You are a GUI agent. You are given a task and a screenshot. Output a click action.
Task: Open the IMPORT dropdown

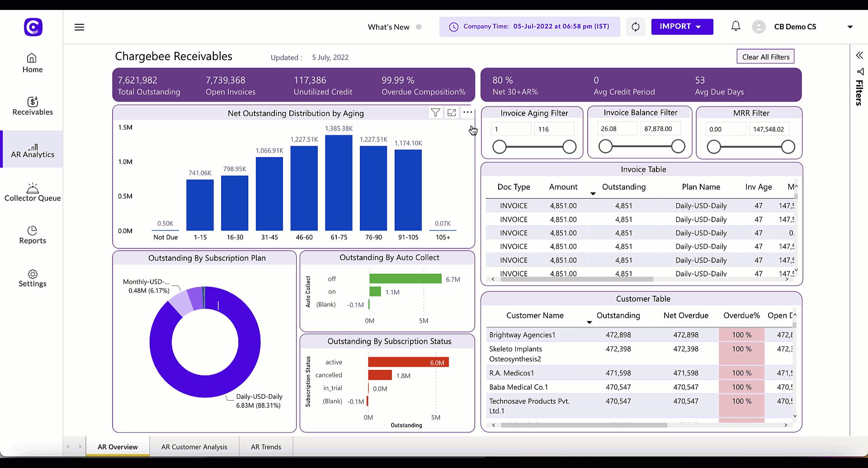pos(682,27)
